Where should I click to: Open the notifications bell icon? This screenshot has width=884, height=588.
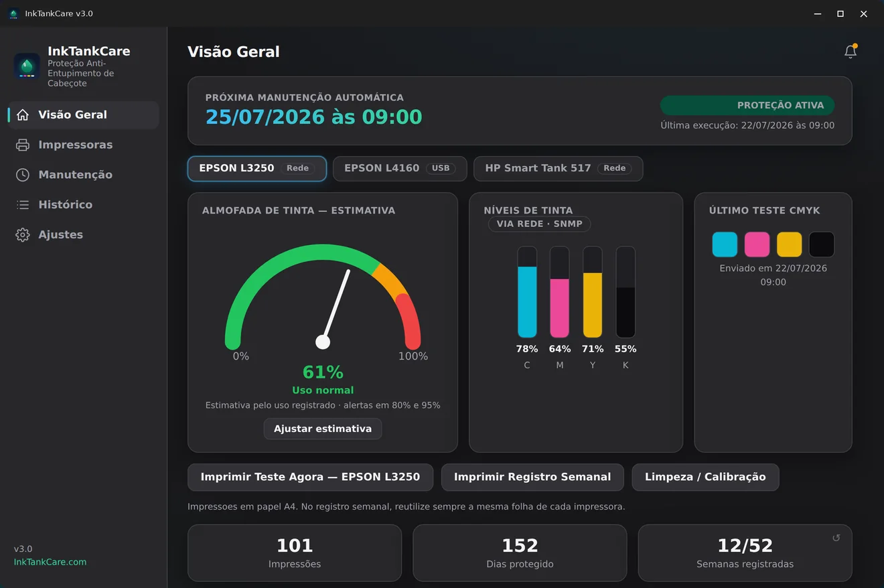coord(851,52)
